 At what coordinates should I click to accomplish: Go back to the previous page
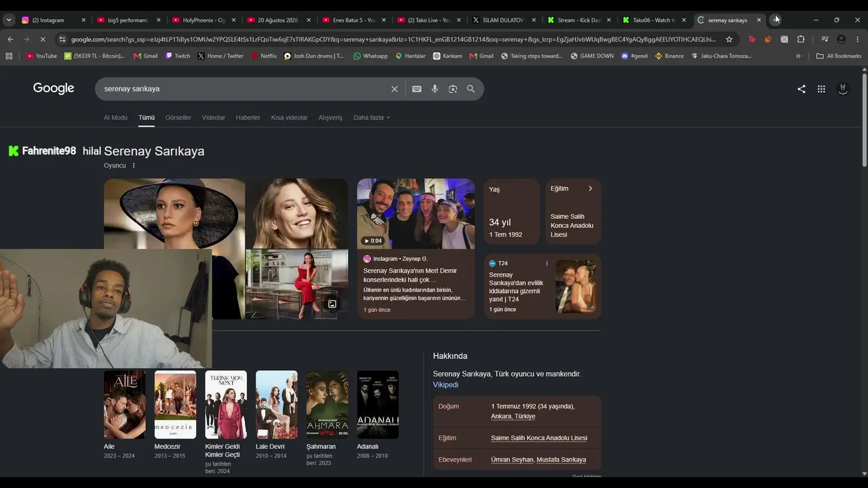pos(10,39)
